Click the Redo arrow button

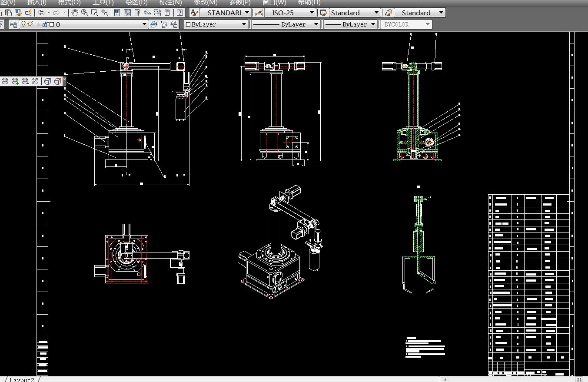[x=56, y=13]
